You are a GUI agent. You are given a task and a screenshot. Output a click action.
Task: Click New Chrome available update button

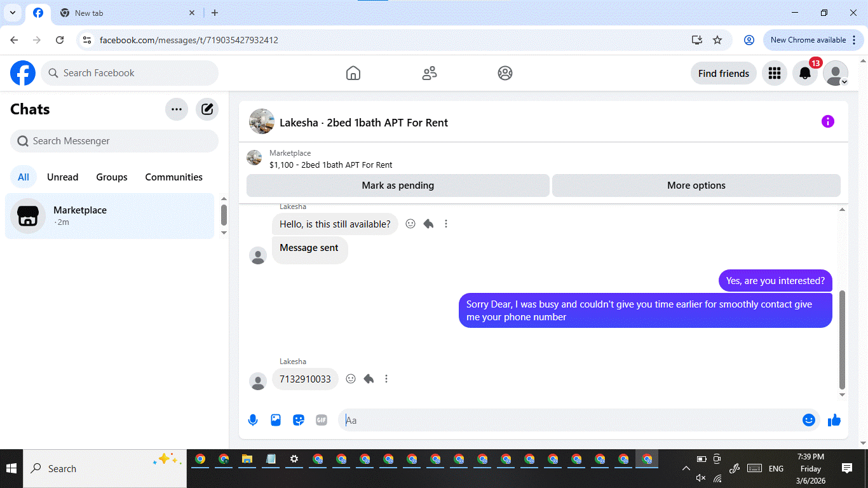pyautogui.click(x=814, y=40)
